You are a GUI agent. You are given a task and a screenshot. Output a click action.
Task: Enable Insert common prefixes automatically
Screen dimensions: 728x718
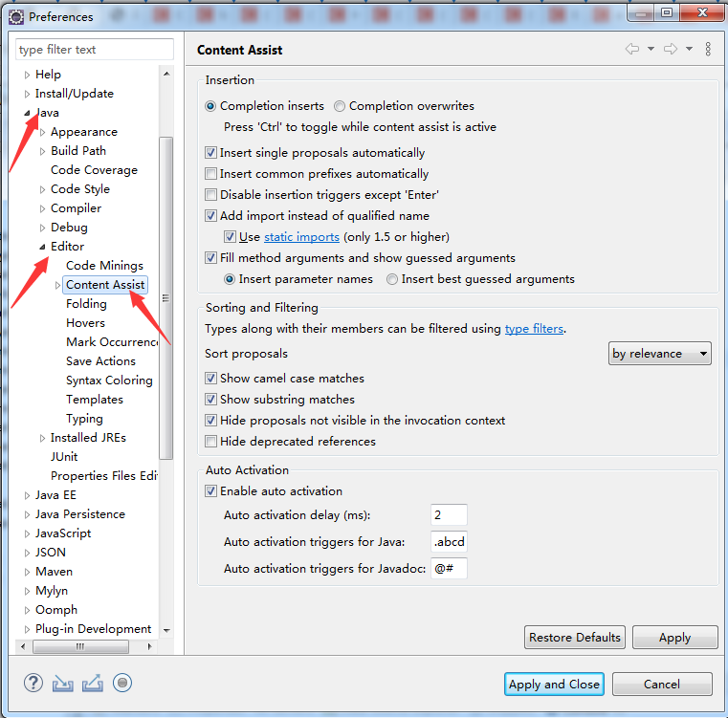coord(210,174)
